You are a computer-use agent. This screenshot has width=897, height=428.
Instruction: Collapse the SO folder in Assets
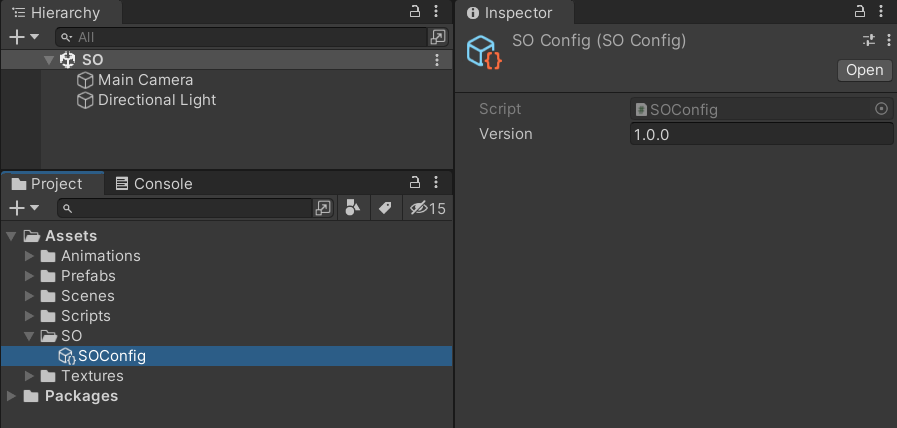click(x=29, y=336)
